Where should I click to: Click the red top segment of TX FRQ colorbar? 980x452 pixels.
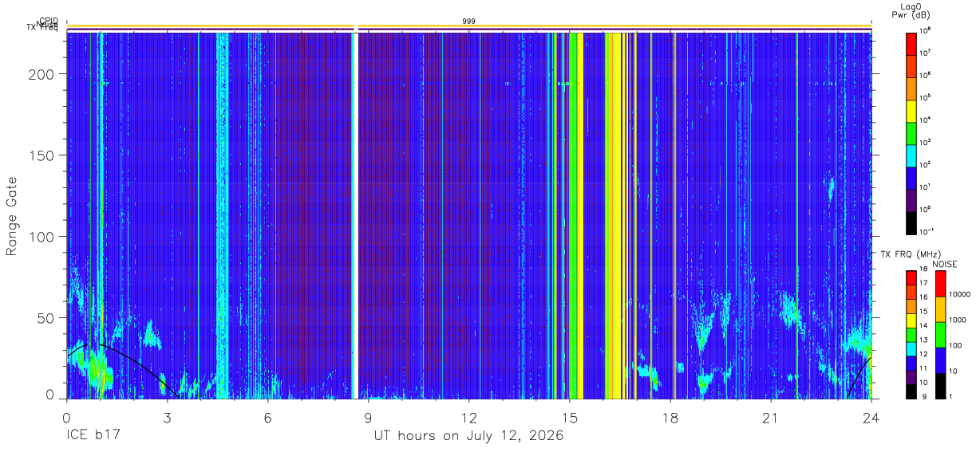tap(911, 278)
